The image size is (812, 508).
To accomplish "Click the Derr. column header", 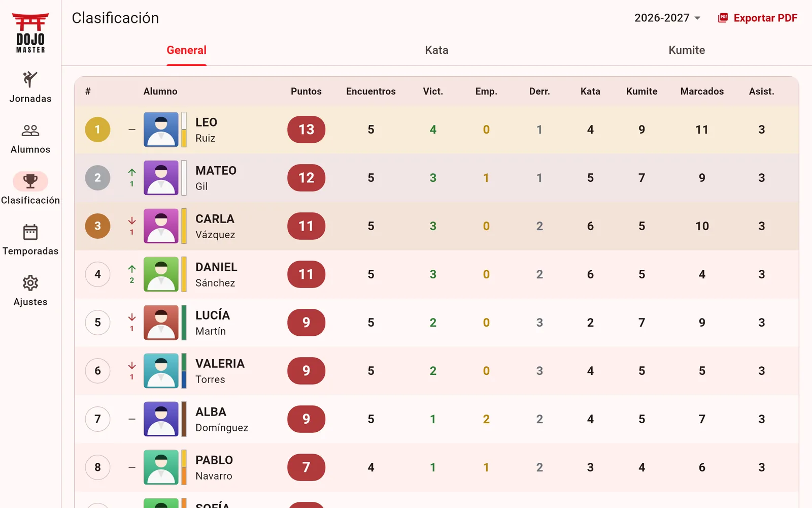I will pos(539,91).
